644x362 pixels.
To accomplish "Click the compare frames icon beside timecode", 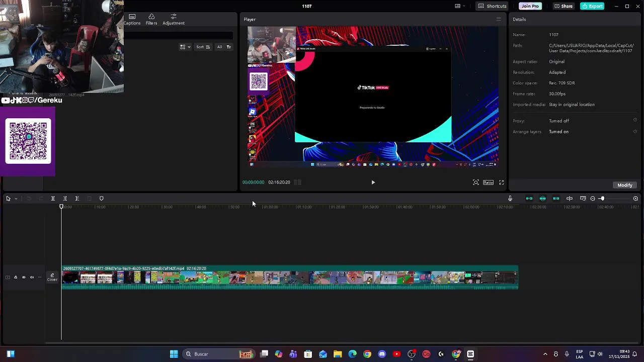I will pyautogui.click(x=297, y=183).
